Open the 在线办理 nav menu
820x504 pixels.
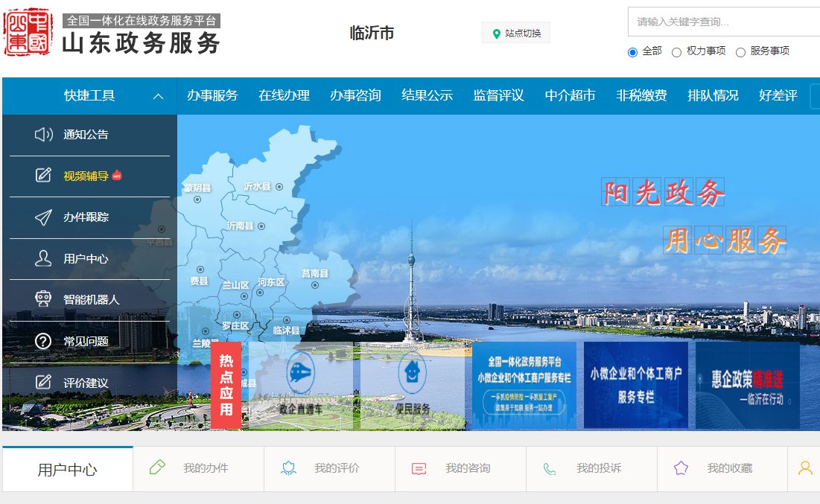coord(284,95)
